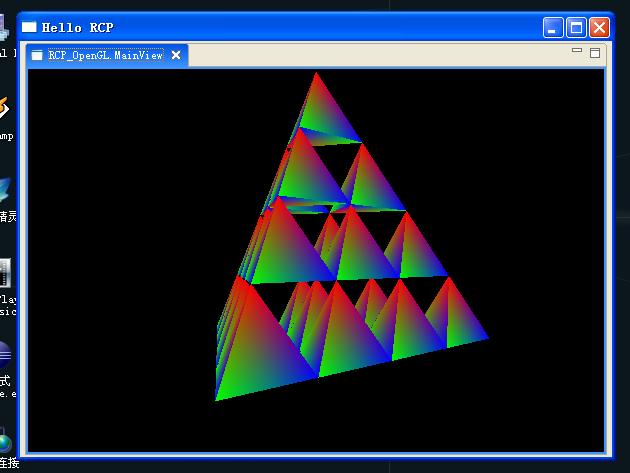Minimize the Hello RCP window
This screenshot has height=473, width=630.
coord(553,28)
